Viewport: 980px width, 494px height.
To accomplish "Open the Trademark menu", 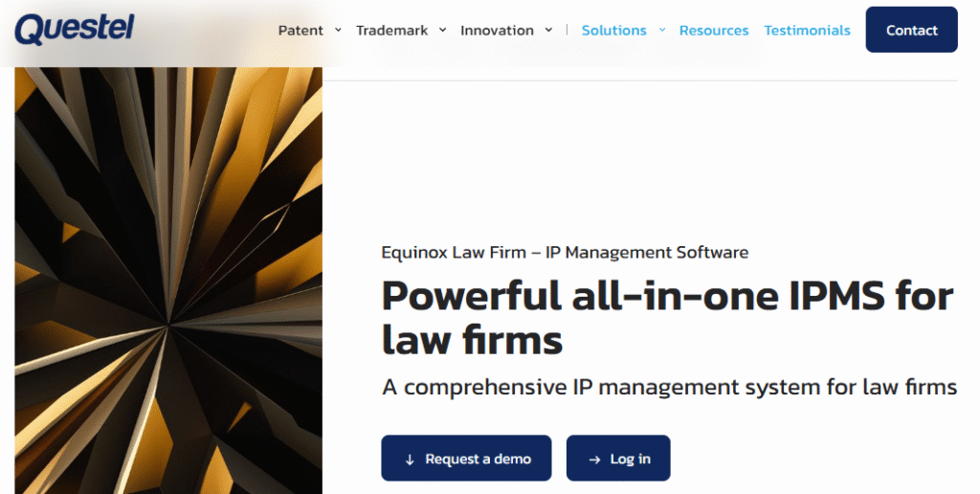I will click(x=391, y=30).
